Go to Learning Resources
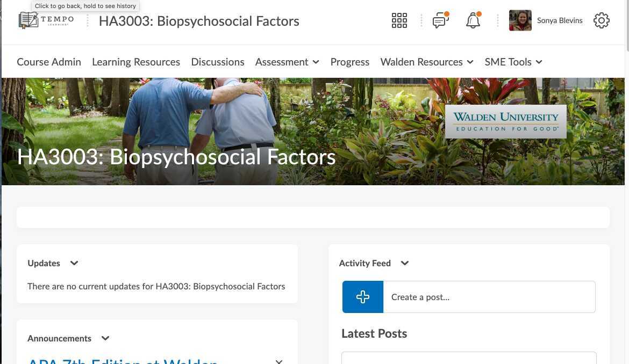Viewport: 629px width, 364px height. point(136,62)
